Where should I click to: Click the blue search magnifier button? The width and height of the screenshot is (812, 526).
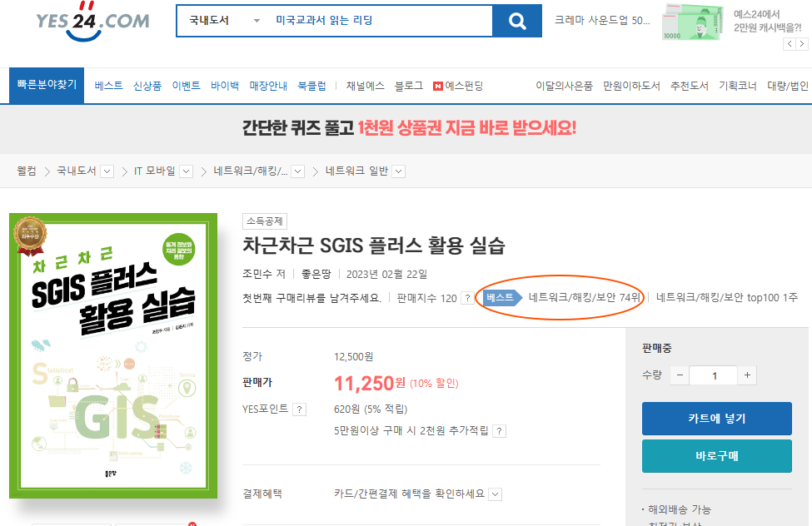tap(517, 21)
